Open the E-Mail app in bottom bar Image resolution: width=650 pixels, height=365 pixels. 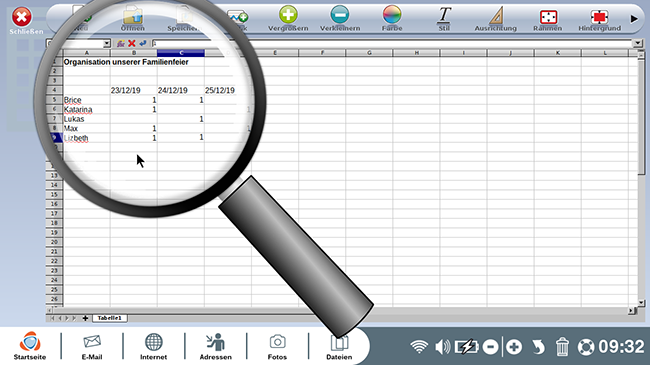(92, 346)
